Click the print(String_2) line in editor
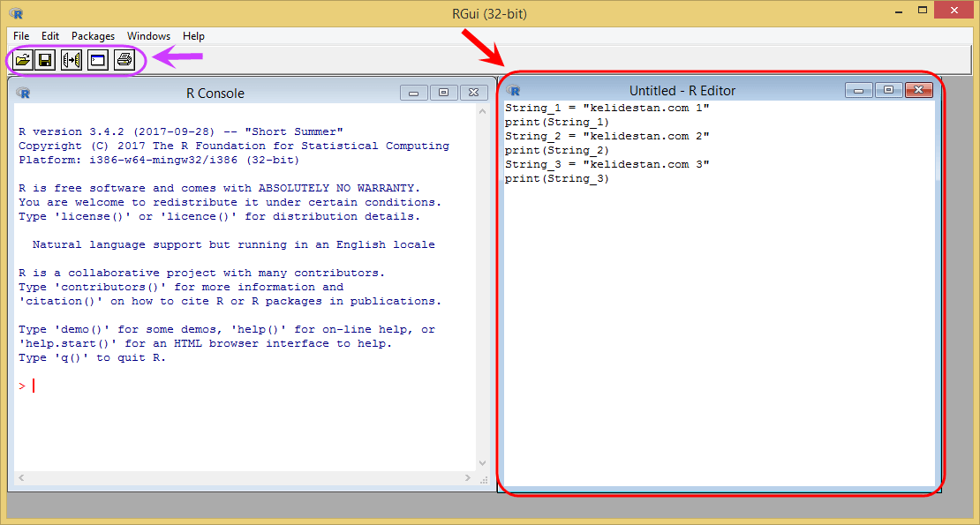Screen dimensions: 980x525 click(x=557, y=151)
